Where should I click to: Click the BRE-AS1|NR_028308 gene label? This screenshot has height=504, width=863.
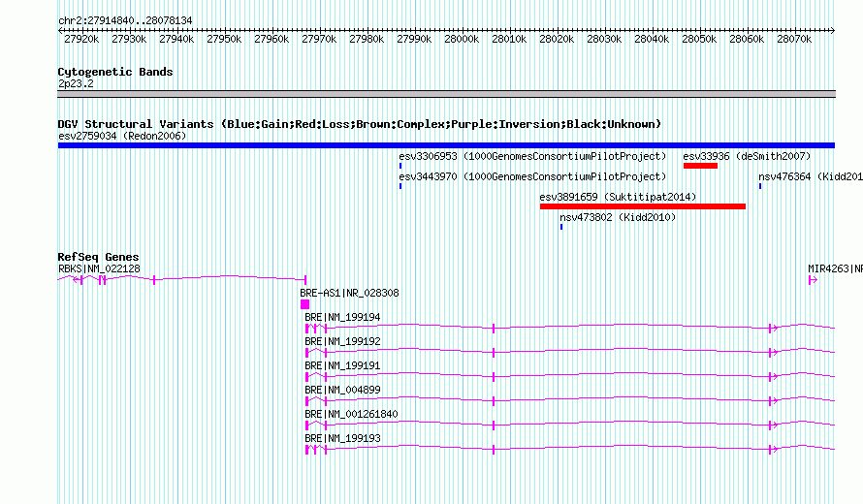[x=349, y=293]
